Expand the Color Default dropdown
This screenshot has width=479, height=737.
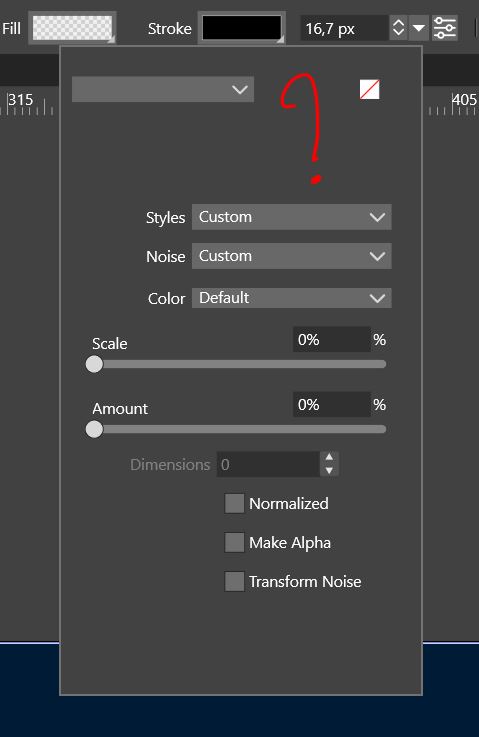click(x=291, y=298)
